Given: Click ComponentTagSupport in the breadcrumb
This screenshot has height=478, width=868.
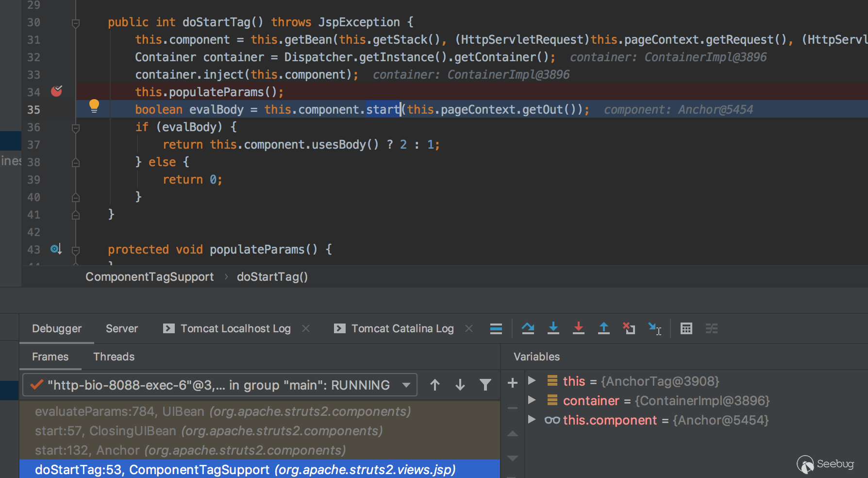Looking at the screenshot, I should coord(150,277).
